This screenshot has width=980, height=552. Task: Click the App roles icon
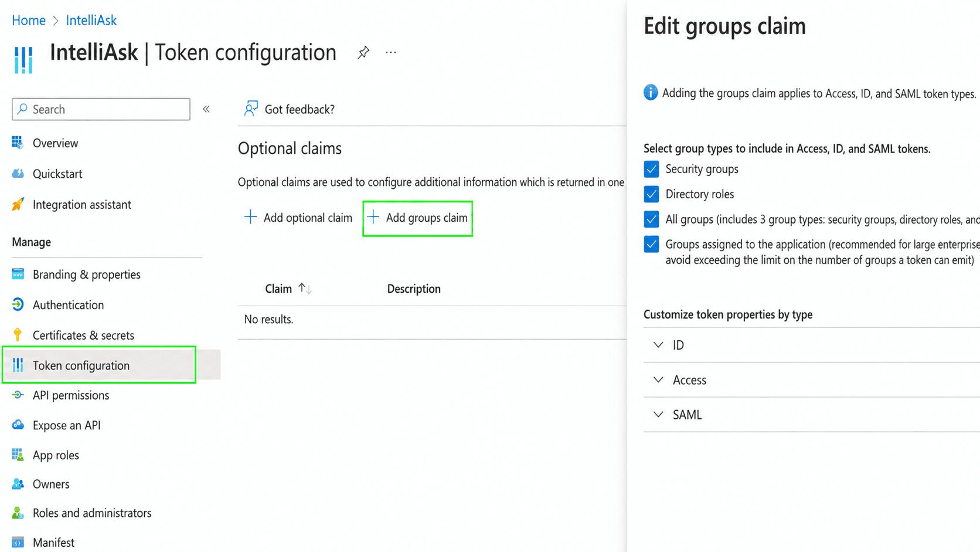(18, 455)
